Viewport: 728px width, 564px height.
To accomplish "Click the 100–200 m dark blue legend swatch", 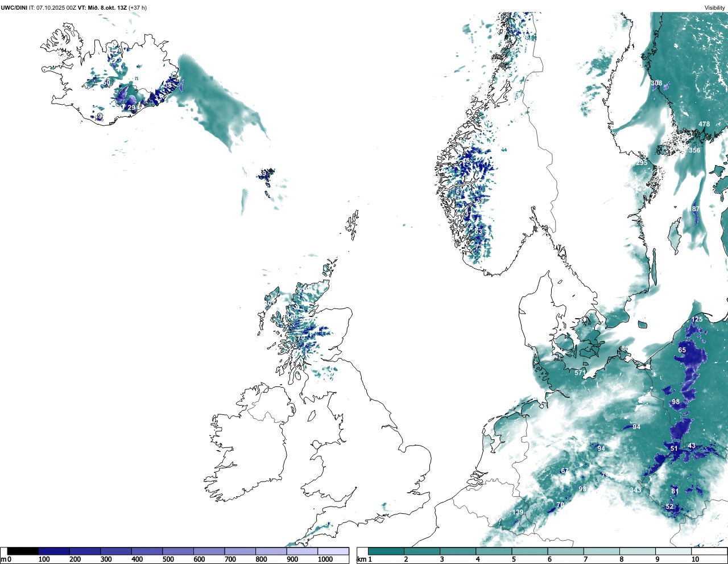I will click(54, 551).
